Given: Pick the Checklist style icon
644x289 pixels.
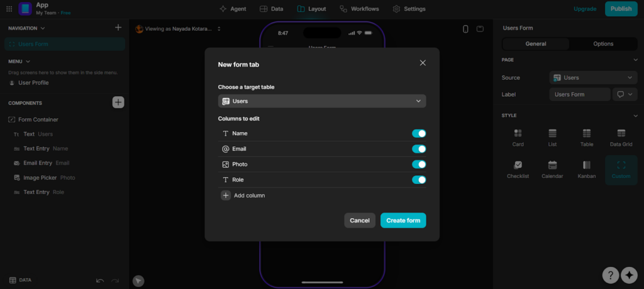Looking at the screenshot, I should pos(518,166).
